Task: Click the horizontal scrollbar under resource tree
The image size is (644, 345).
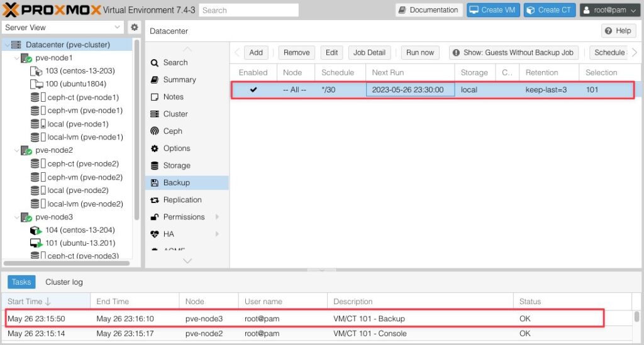Action: [x=67, y=263]
